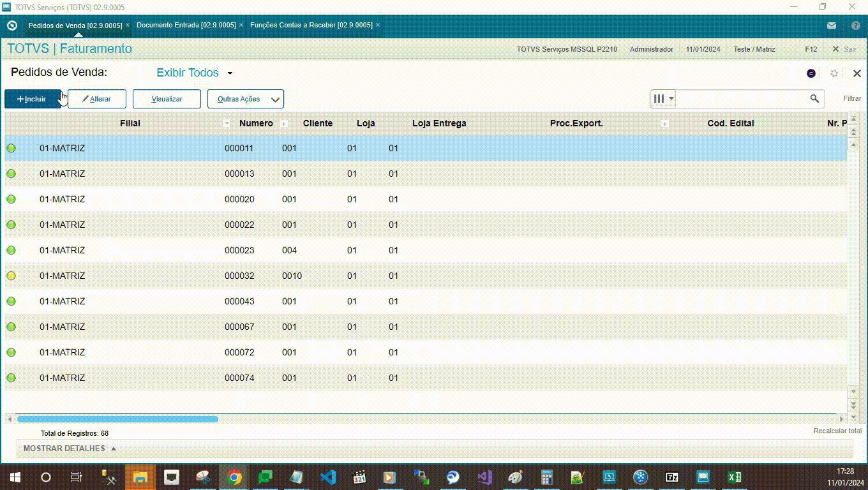Open Excel from the taskbar
Image resolution: width=868 pixels, height=490 pixels.
pyautogui.click(x=735, y=477)
